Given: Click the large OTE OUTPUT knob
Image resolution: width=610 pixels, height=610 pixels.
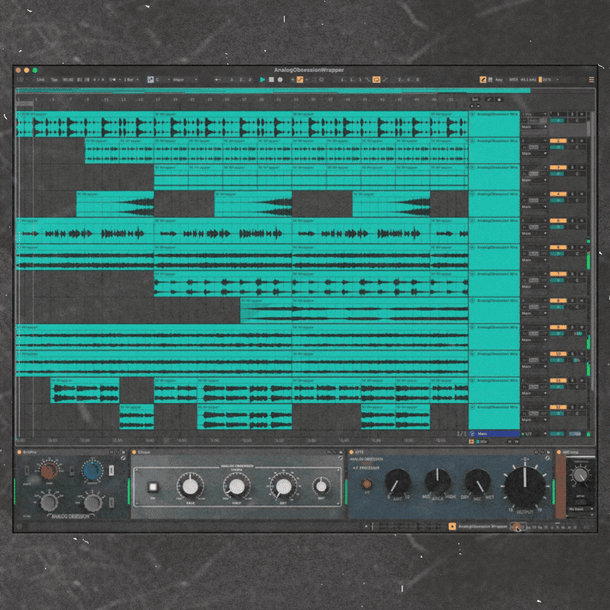Looking at the screenshot, I should (525, 487).
